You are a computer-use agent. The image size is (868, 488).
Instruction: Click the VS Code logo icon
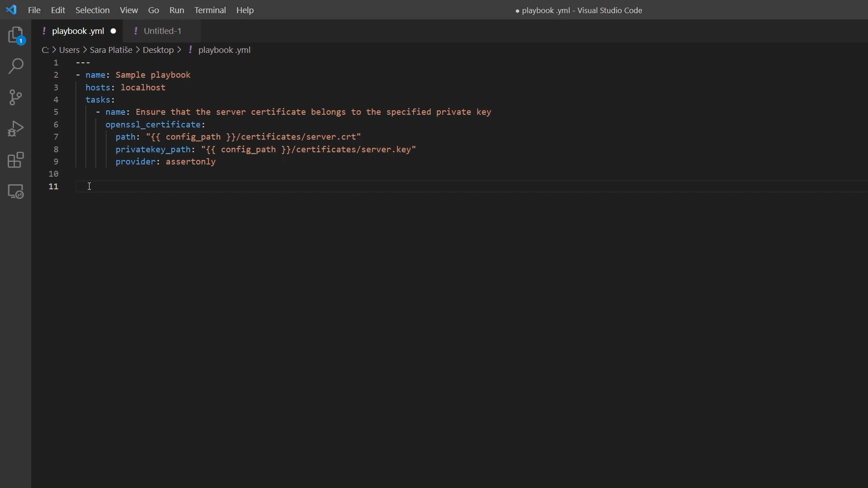(11, 10)
